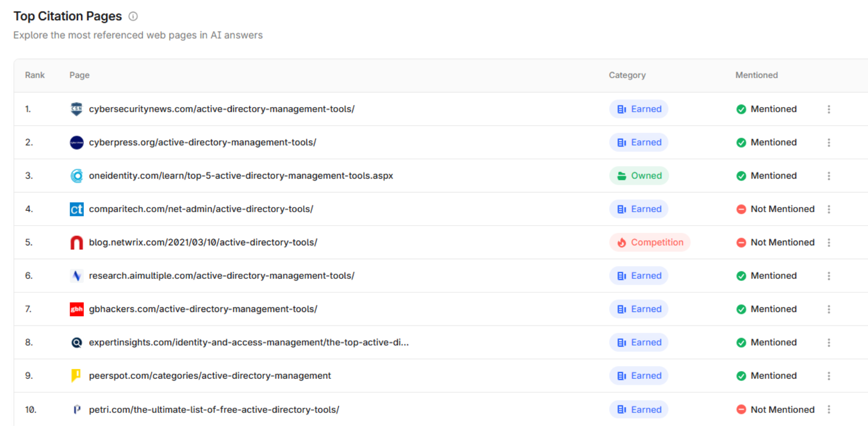This screenshot has height=444, width=868.
Task: Click the rank number 10. cell
Action: click(31, 409)
